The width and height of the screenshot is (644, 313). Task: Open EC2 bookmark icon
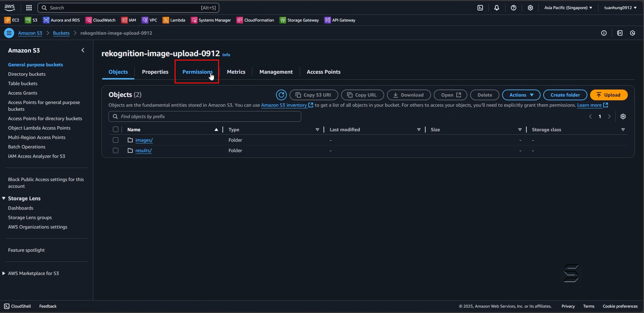point(7,20)
